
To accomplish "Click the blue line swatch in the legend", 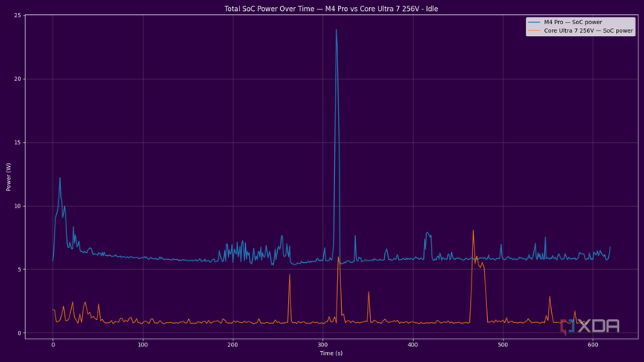I will pyautogui.click(x=534, y=22).
